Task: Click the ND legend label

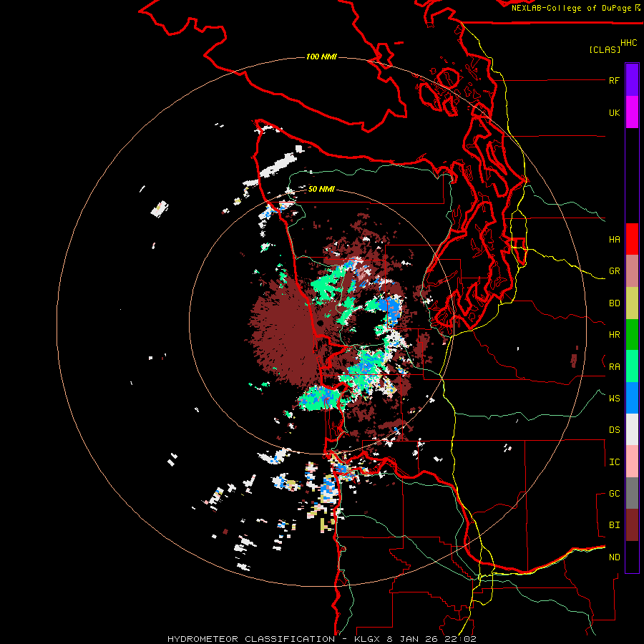Action: pyautogui.click(x=614, y=557)
